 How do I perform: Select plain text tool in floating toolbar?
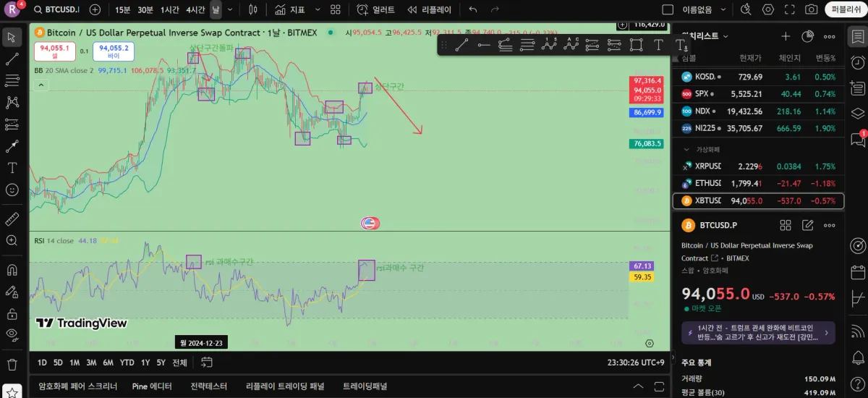point(658,45)
